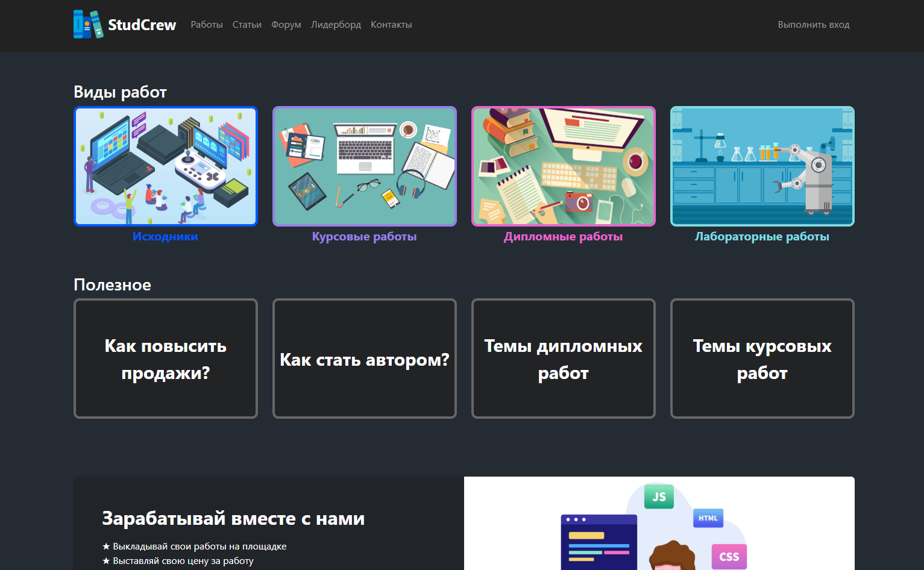The height and width of the screenshot is (570, 924).
Task: Open the Лабораторные работы thumbnail image
Action: click(x=762, y=166)
